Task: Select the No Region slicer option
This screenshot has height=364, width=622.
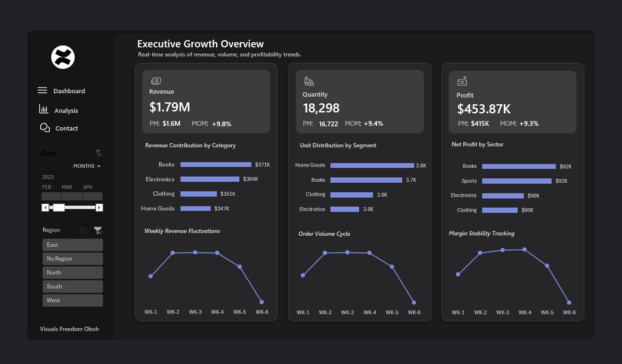Action: pyautogui.click(x=72, y=259)
